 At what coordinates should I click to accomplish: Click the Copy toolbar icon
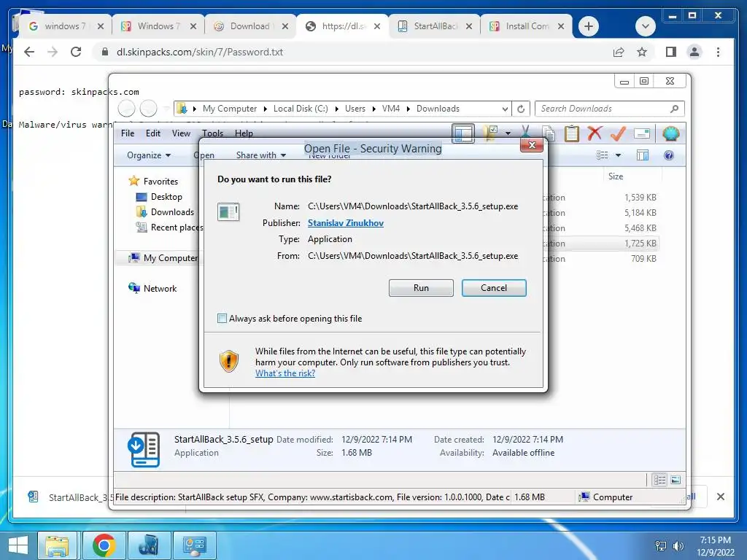549,134
